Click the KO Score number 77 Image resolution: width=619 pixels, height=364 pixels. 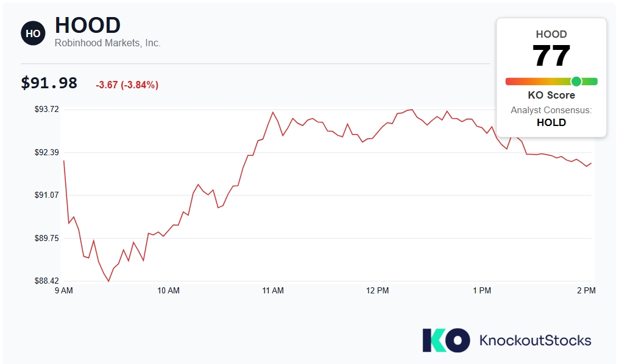[551, 55]
